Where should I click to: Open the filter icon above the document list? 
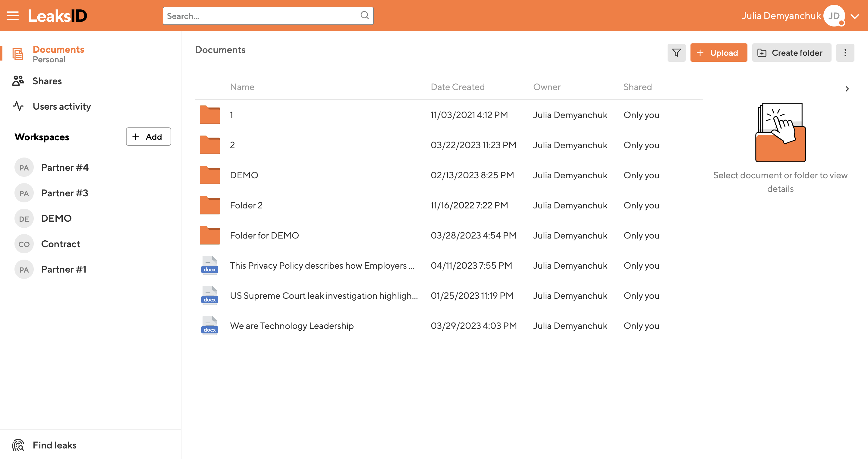677,52
